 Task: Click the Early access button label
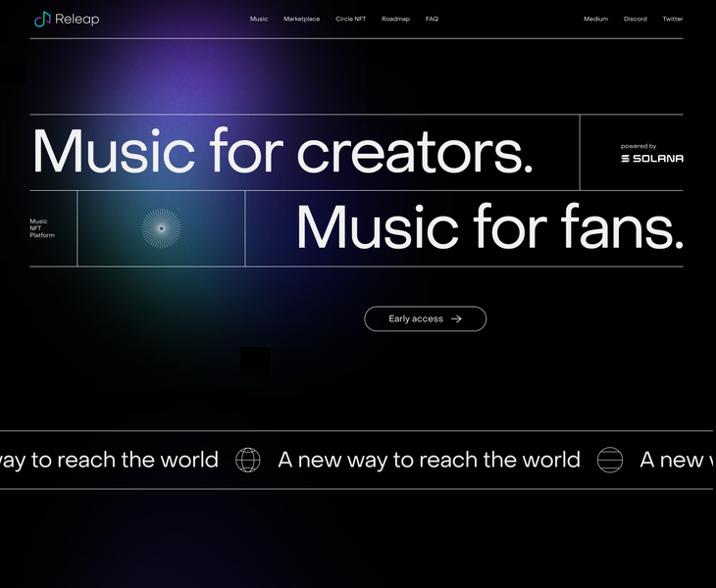coord(416,318)
